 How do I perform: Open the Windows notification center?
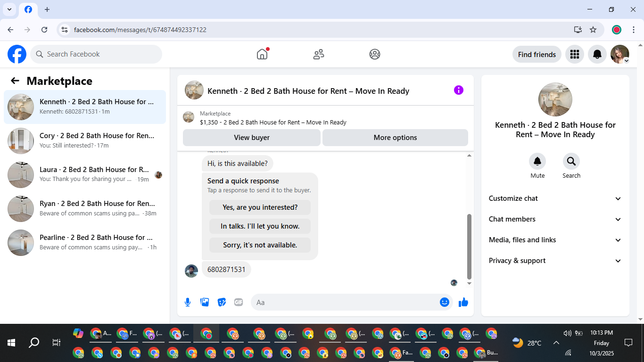pyautogui.click(x=628, y=343)
